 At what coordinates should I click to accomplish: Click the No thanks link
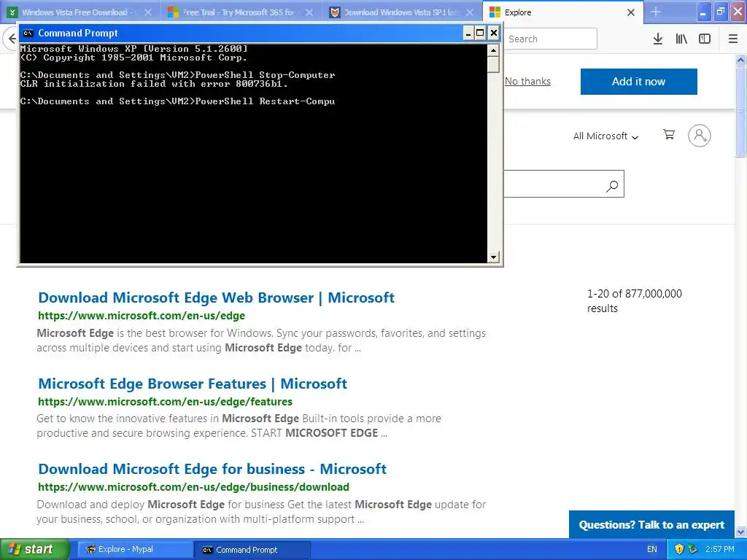click(x=527, y=82)
